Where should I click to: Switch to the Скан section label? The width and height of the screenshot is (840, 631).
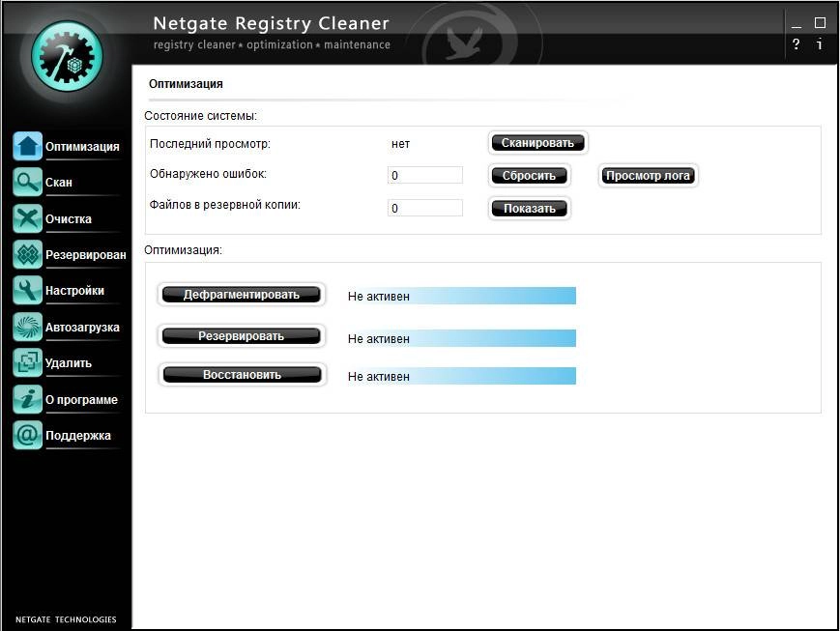pos(59,182)
